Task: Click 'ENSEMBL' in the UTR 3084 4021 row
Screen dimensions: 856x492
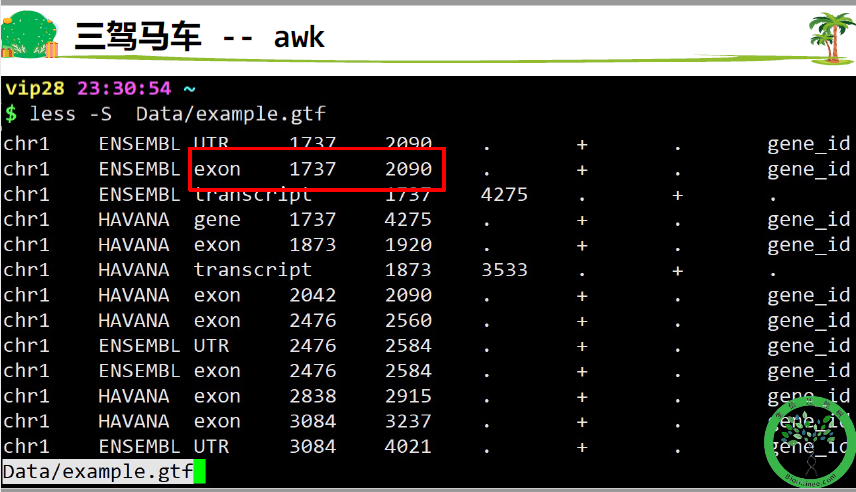Action: [x=139, y=446]
